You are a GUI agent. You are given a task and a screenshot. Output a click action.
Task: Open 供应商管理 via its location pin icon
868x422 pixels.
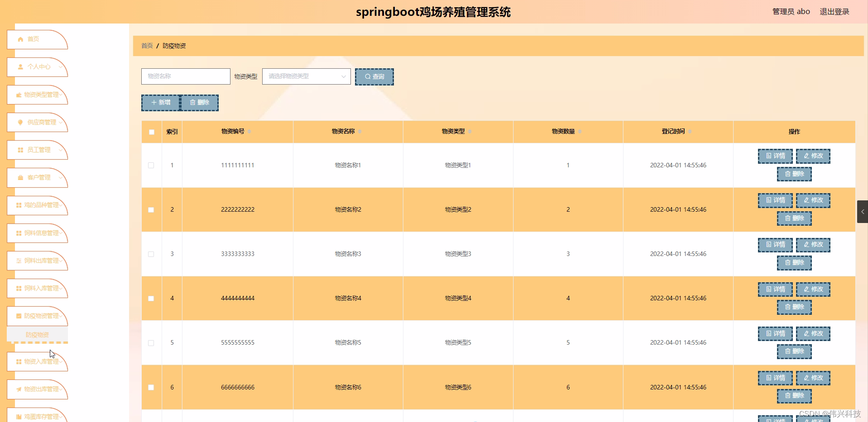pyautogui.click(x=20, y=122)
